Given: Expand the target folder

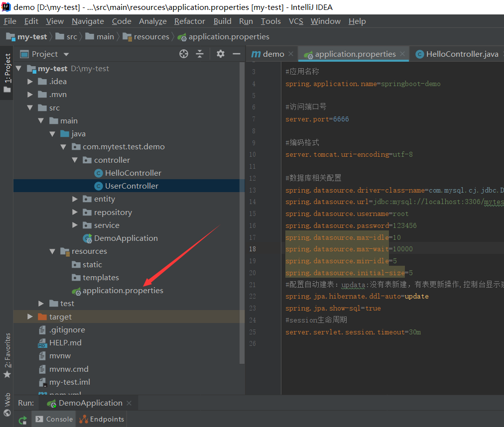Looking at the screenshot, I should (30, 317).
